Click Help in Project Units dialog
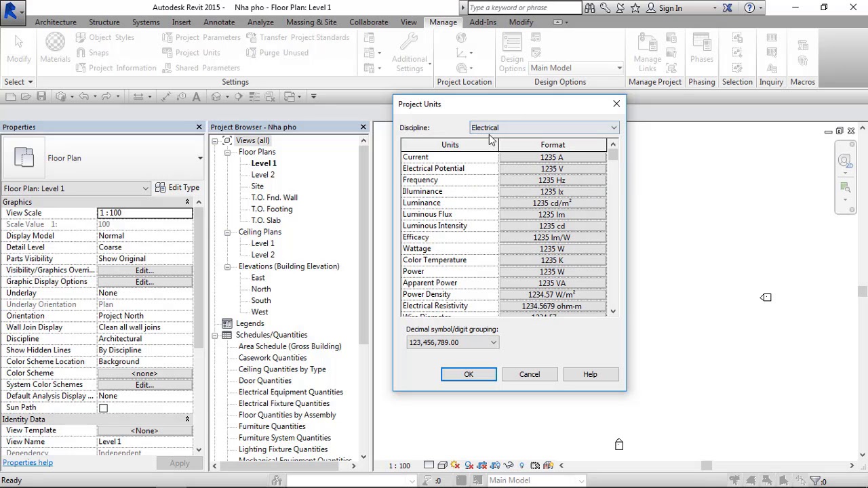The image size is (868, 488). click(x=590, y=374)
